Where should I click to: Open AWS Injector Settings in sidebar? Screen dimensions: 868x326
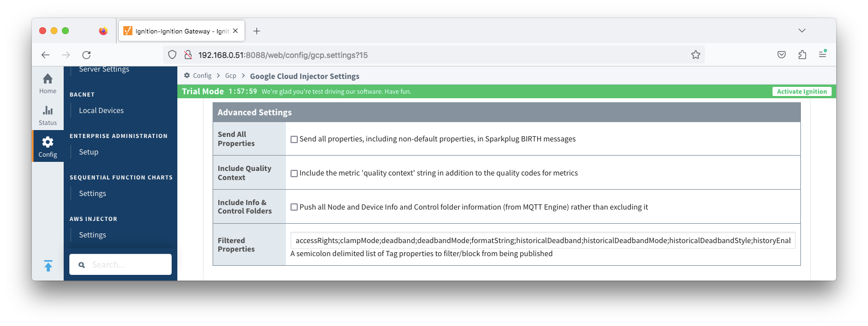coord(93,235)
